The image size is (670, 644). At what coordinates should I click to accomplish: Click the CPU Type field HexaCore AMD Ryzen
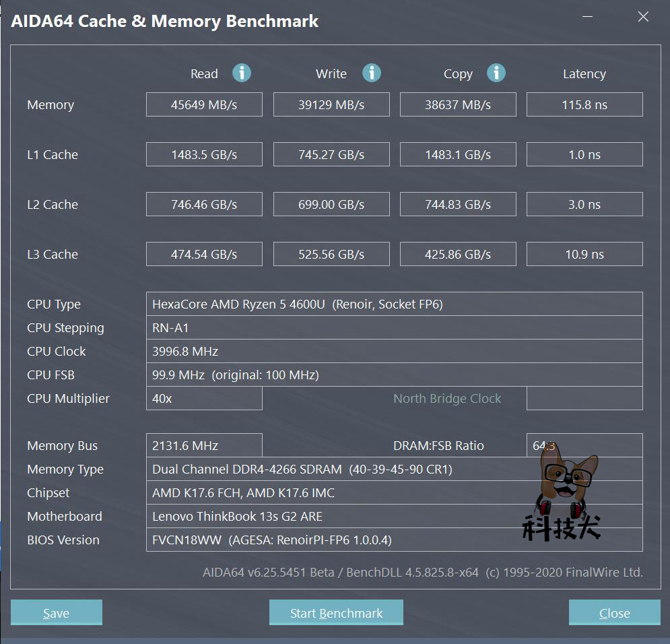(395, 304)
